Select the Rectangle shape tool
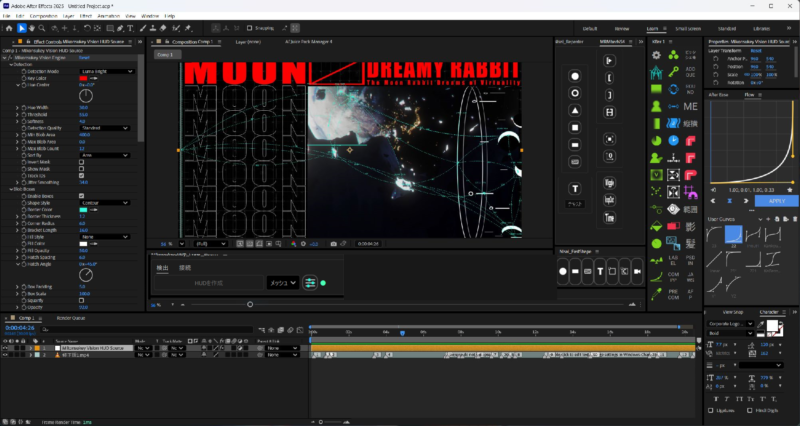 click(110, 29)
